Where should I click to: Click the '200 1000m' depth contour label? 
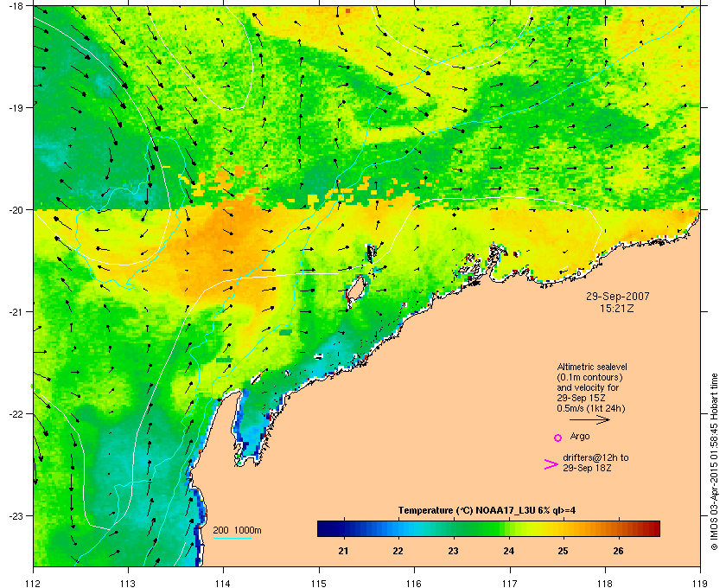(237, 530)
